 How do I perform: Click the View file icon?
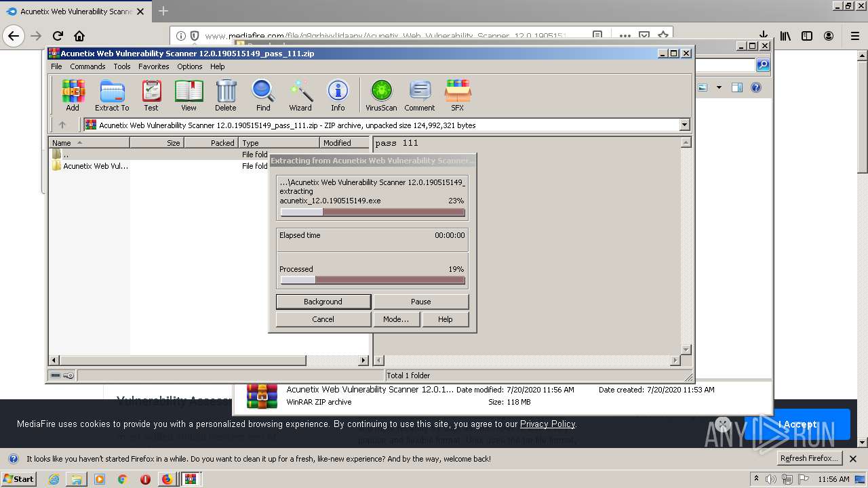(x=189, y=95)
